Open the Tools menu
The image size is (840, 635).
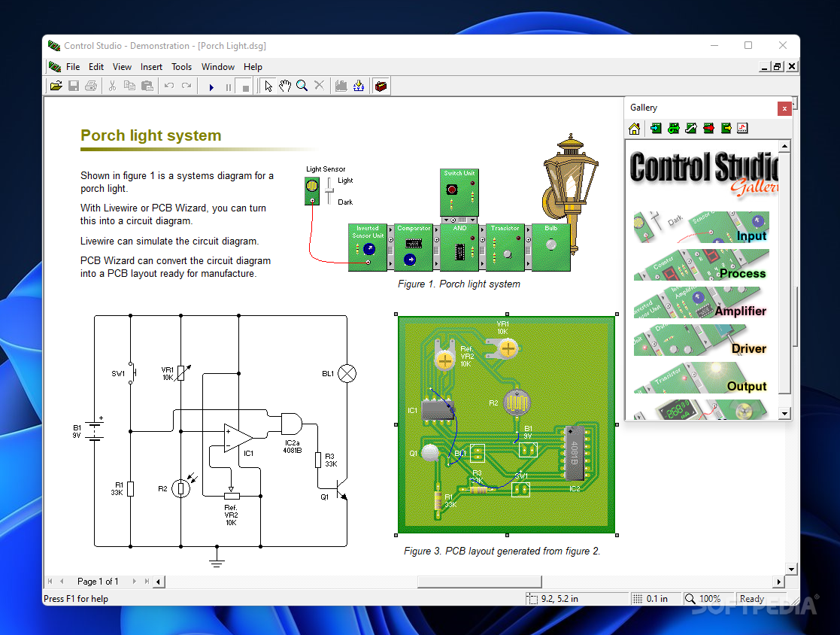tap(181, 67)
